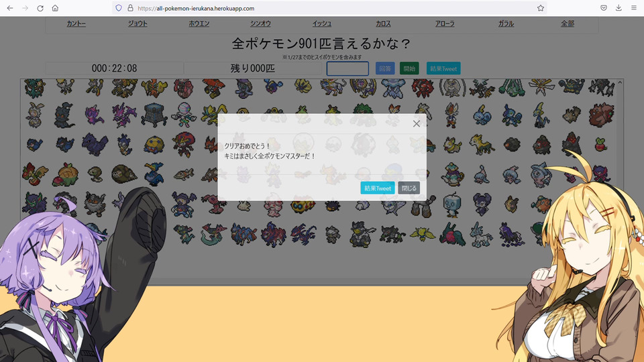The height and width of the screenshot is (362, 644).
Task: Open the downloads arrow icon
Action: click(619, 8)
